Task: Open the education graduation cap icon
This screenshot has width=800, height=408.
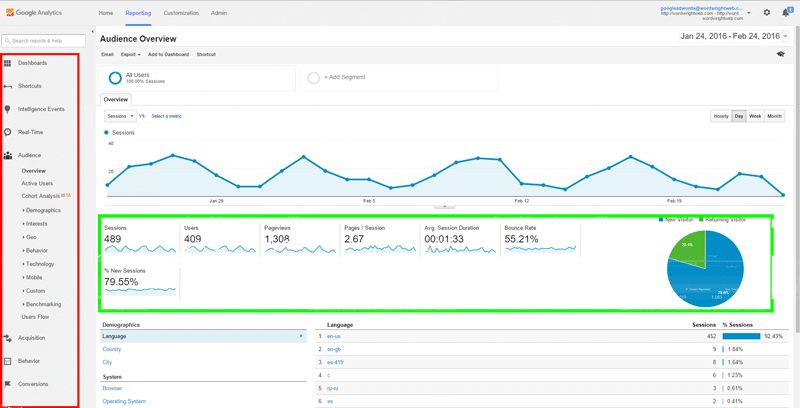Action: click(781, 54)
